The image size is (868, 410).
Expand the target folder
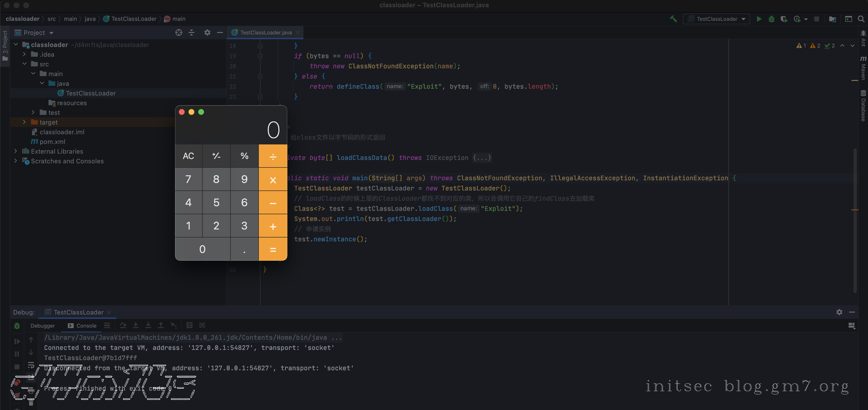pyautogui.click(x=24, y=122)
